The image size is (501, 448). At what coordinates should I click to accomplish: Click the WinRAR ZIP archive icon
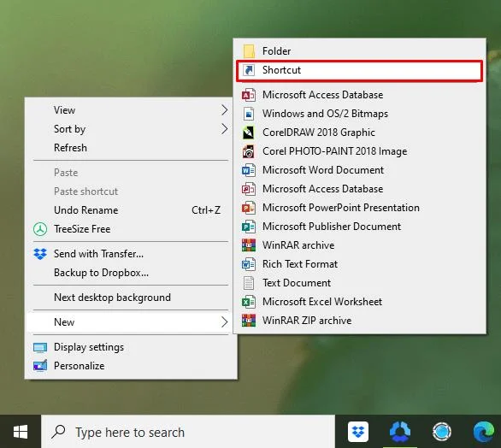click(x=249, y=321)
